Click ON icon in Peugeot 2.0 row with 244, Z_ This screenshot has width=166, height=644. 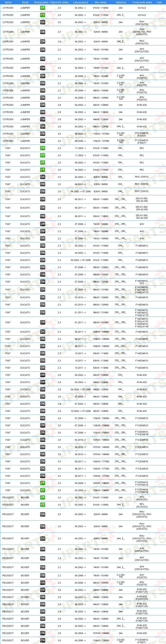(43, 538)
